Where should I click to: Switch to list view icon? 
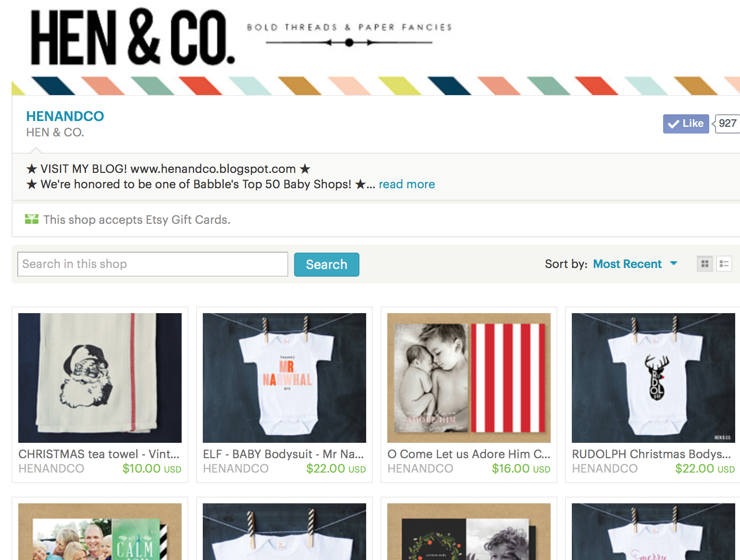click(724, 264)
